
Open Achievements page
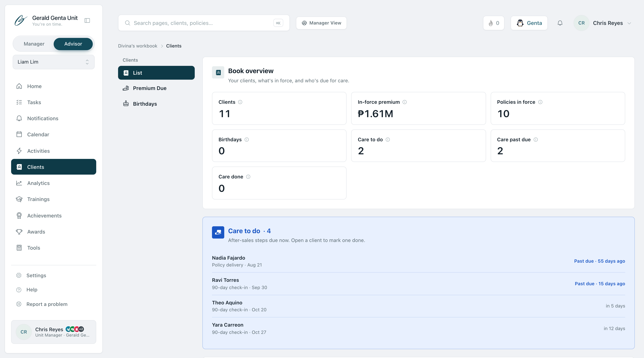click(53, 215)
